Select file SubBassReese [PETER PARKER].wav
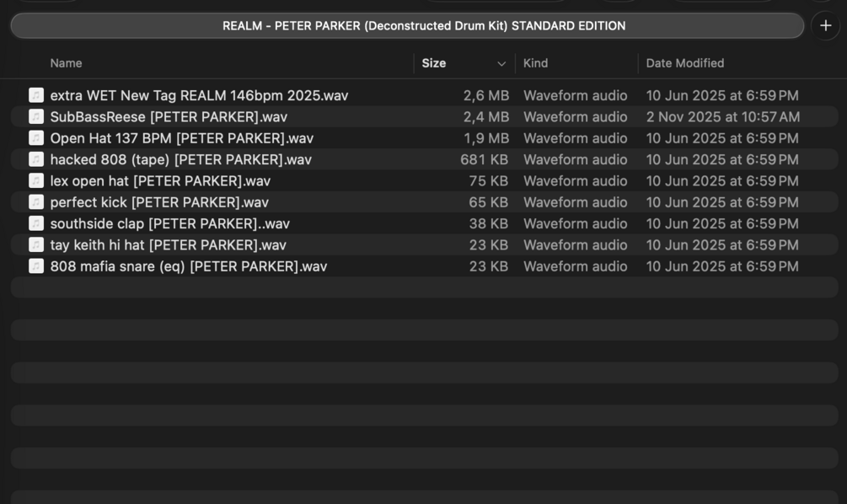The image size is (847, 504). 169,116
